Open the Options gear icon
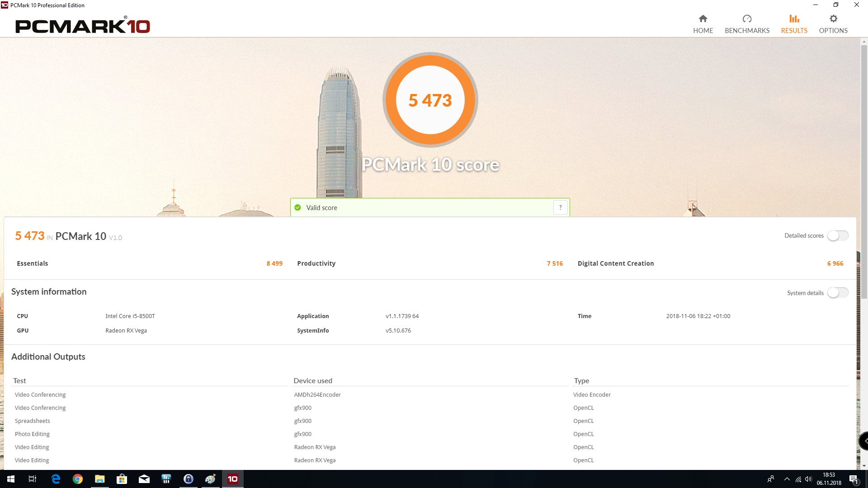This screenshot has height=488, width=868. pyautogui.click(x=833, y=19)
